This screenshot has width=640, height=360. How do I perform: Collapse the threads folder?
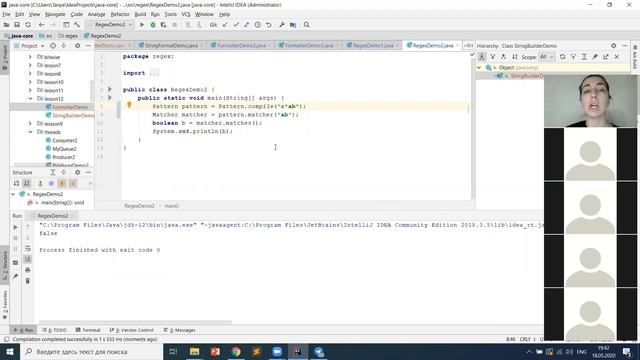click(x=30, y=132)
